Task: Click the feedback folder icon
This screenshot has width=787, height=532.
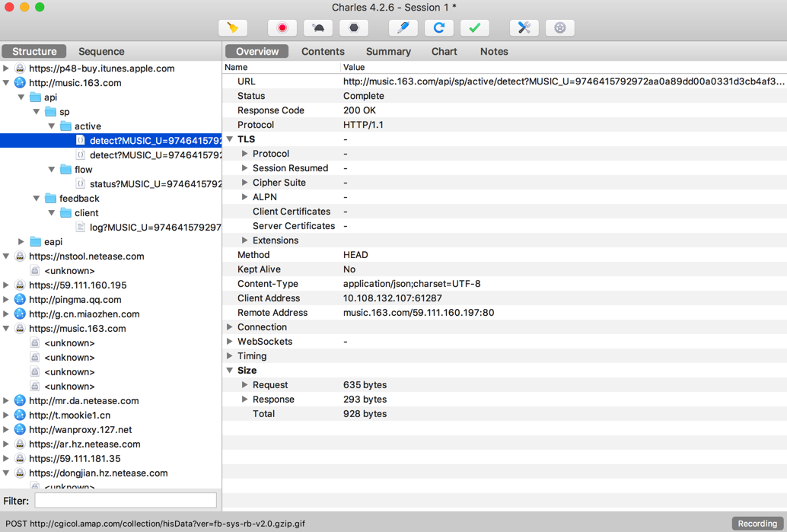Action: tap(50, 198)
